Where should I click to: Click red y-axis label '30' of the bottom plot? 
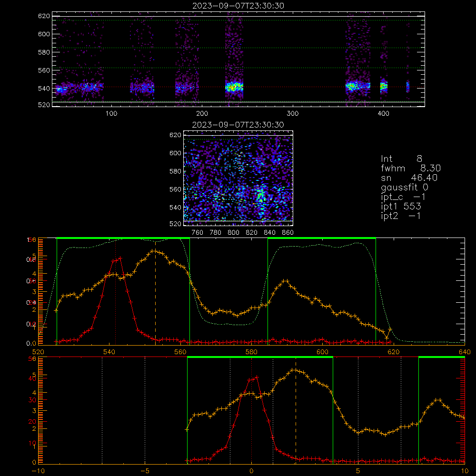point(32,400)
